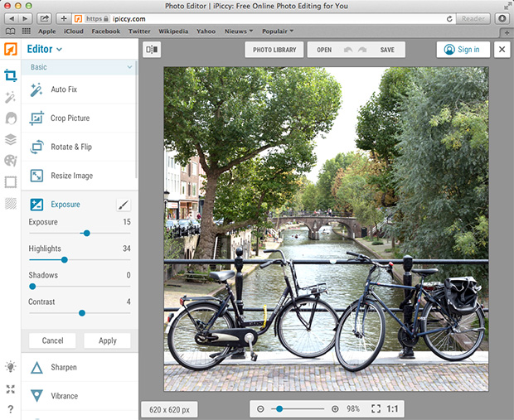Click the fullscreen expand arrows icon
The height and width of the screenshot is (420, 514).
tap(11, 389)
